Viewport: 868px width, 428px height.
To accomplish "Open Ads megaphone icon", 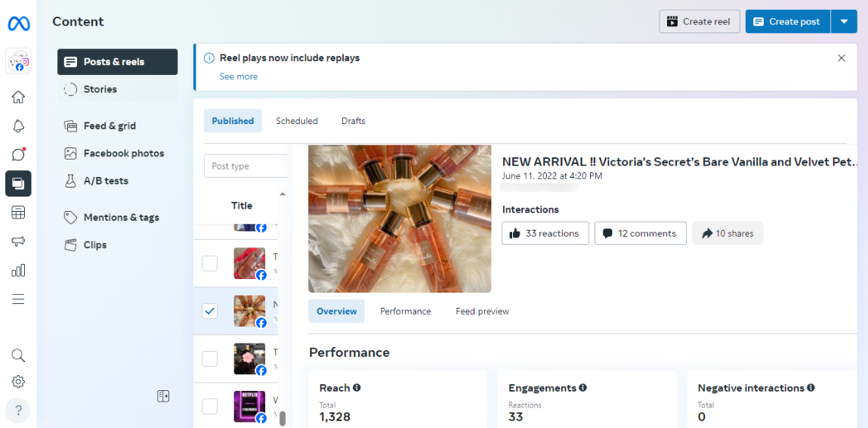I will coord(18,241).
